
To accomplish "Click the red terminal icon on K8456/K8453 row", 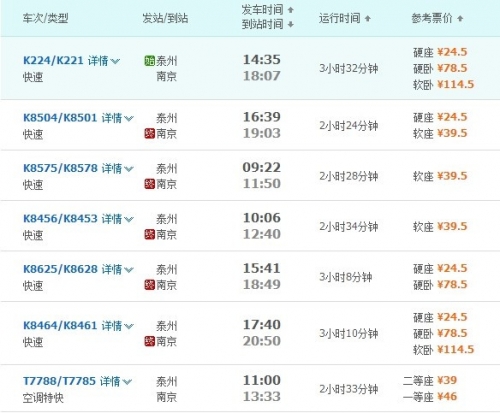I will [x=150, y=234].
